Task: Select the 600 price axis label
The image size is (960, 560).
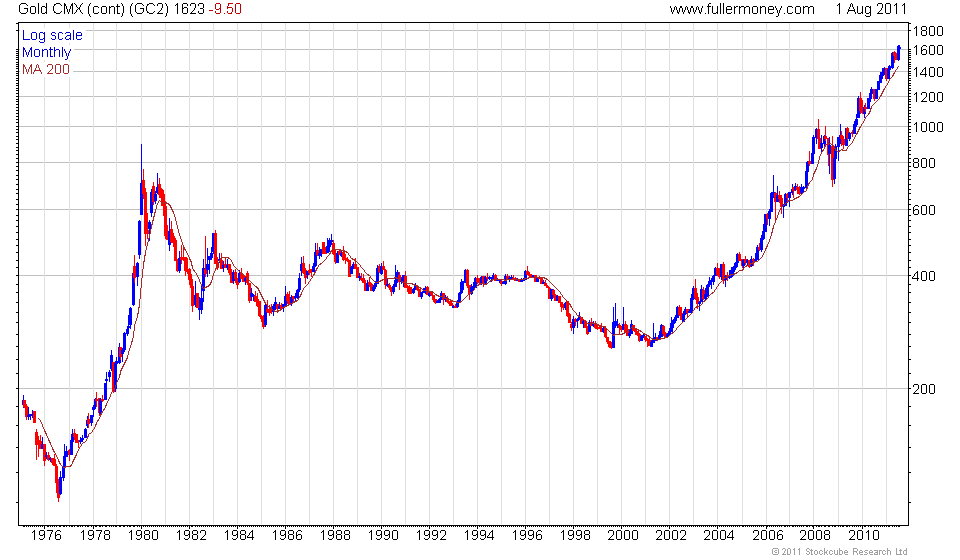Action: point(924,210)
